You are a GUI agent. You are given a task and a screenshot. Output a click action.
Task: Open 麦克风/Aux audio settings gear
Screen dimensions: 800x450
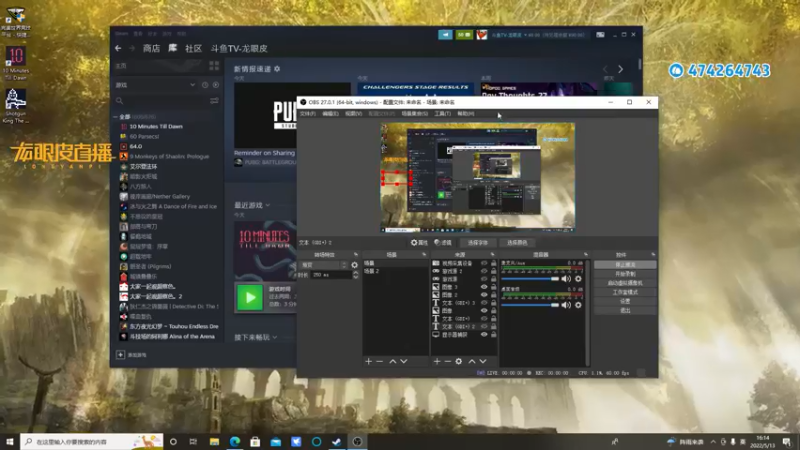[x=578, y=279]
